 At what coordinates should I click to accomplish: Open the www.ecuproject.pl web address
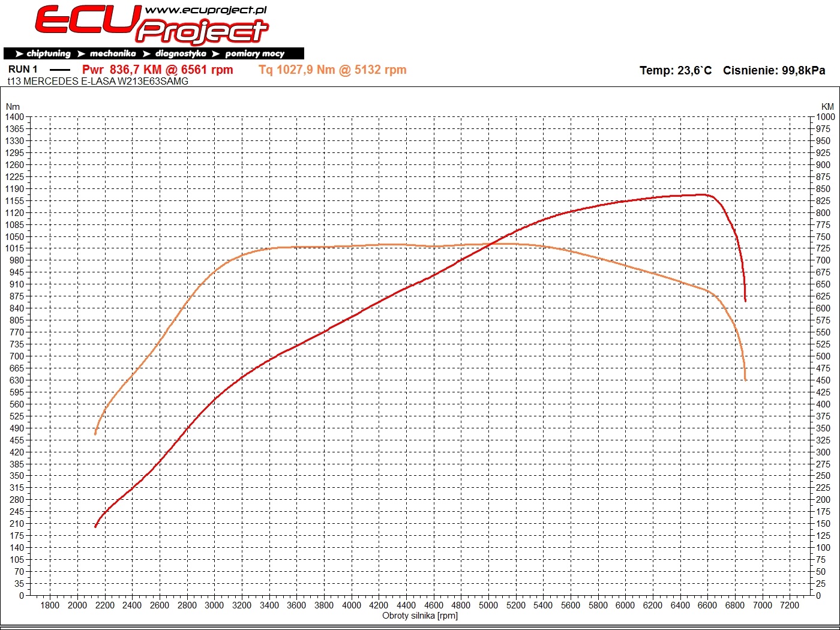(206, 10)
